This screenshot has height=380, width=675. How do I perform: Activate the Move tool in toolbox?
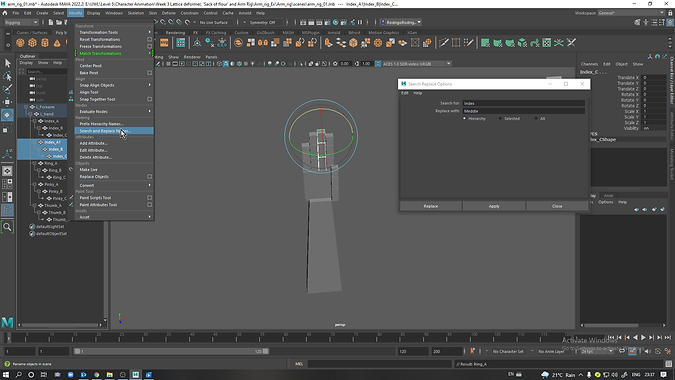pyautogui.click(x=7, y=102)
